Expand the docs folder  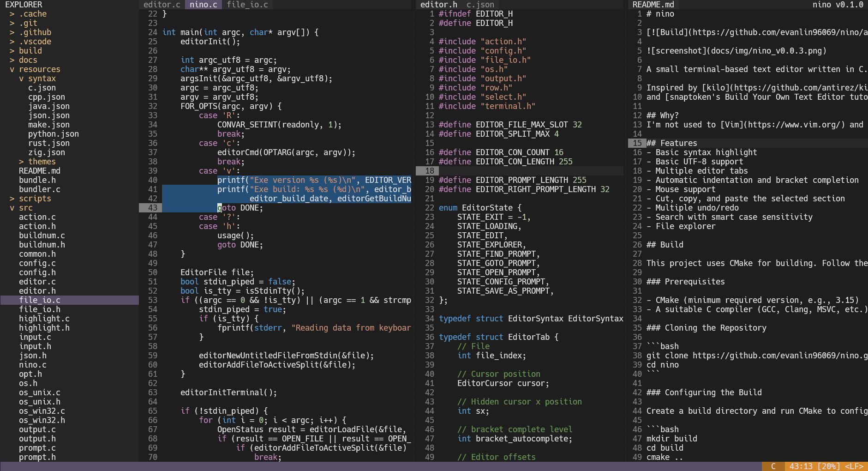[x=24, y=60]
